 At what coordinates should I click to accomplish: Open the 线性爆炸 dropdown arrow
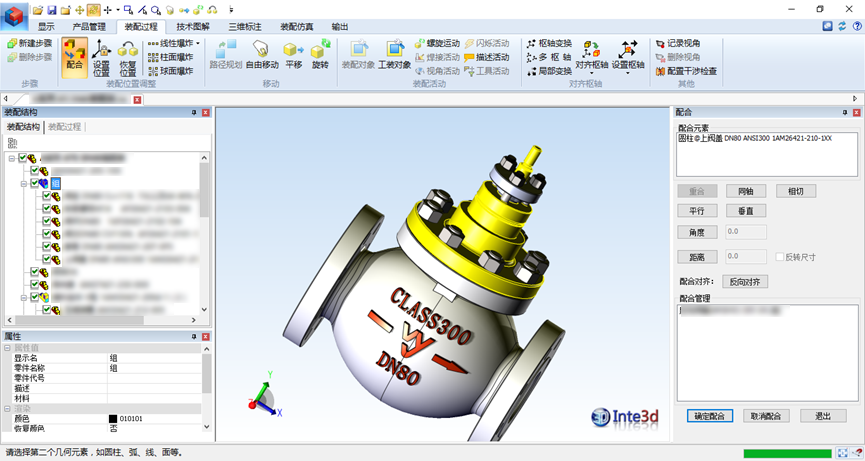click(198, 43)
